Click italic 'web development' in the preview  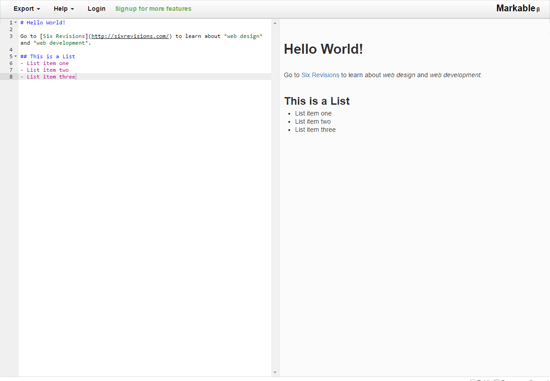[x=455, y=75]
